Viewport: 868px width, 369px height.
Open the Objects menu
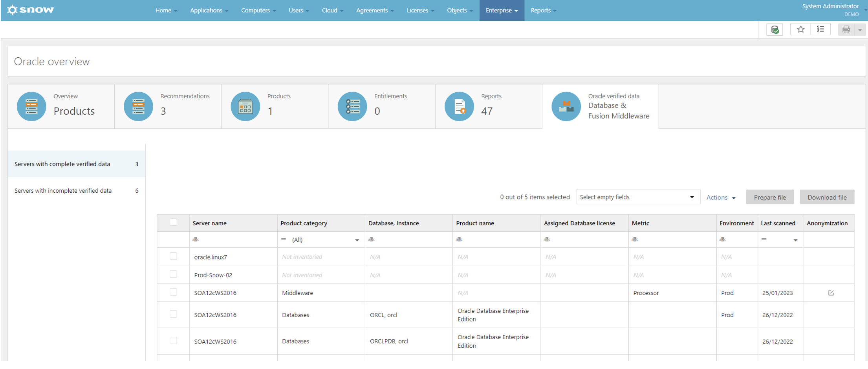(x=460, y=10)
